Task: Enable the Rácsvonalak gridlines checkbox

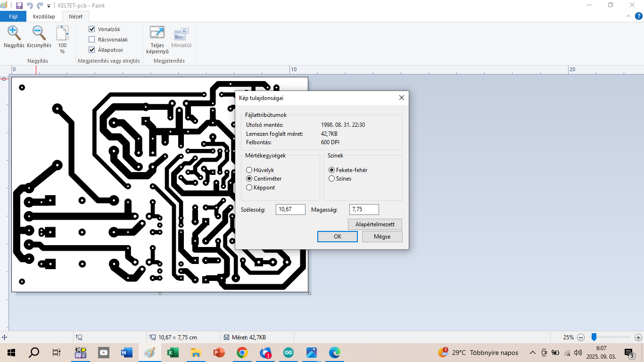Action: click(92, 40)
